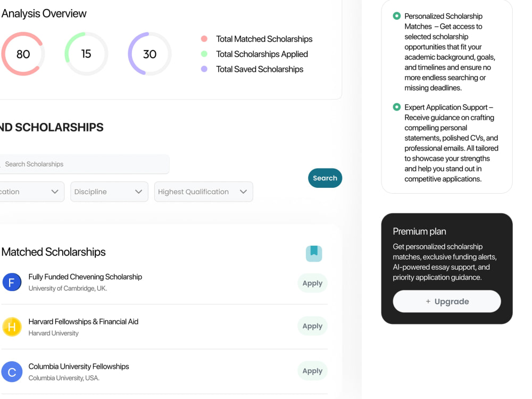The image size is (532, 399).
Task: Click the blue C avatar for Columbia Fellowships
Action: (12, 371)
